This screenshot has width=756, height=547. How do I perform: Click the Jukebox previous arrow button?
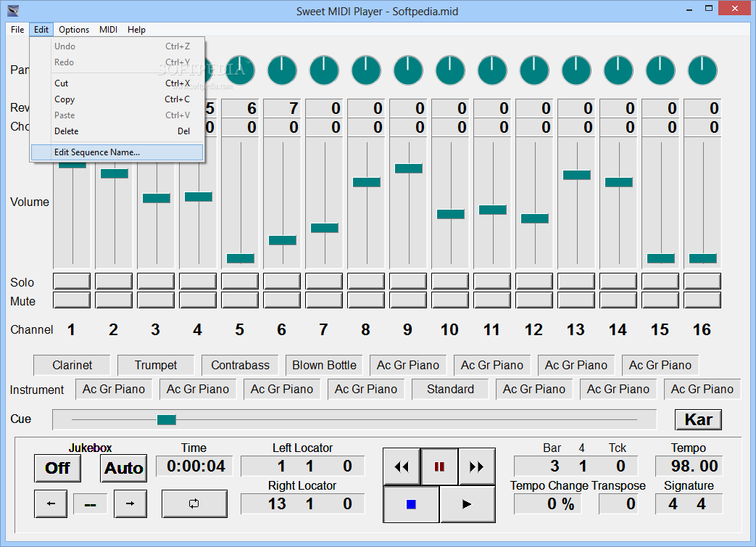tap(51, 503)
